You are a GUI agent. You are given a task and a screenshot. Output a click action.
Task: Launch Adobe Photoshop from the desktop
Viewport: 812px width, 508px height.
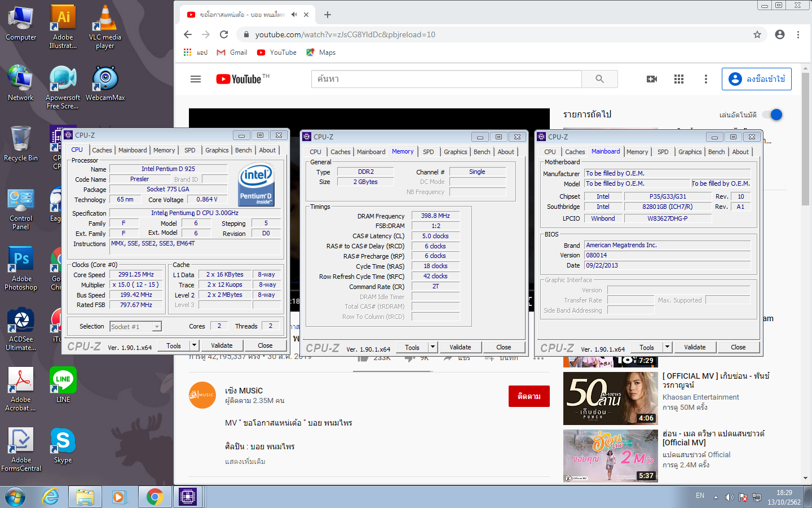click(x=21, y=269)
